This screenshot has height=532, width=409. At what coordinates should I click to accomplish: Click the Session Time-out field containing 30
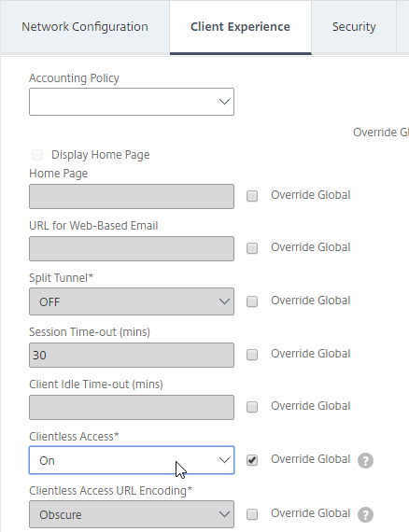pyautogui.click(x=132, y=355)
